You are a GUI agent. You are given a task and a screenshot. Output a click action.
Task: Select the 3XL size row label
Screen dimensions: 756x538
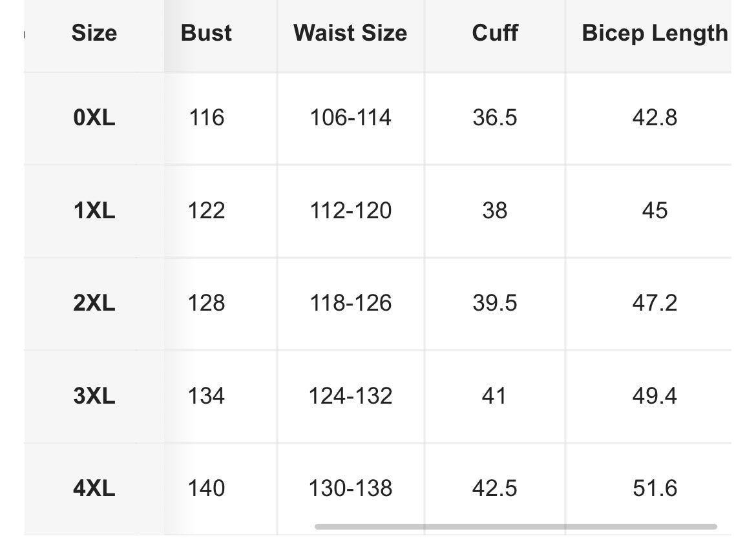[x=94, y=396]
